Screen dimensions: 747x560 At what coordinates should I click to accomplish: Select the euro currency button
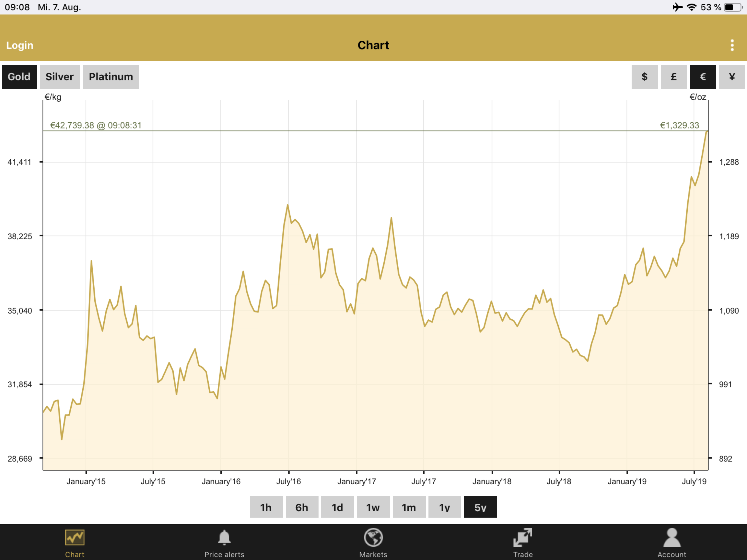coord(703,77)
